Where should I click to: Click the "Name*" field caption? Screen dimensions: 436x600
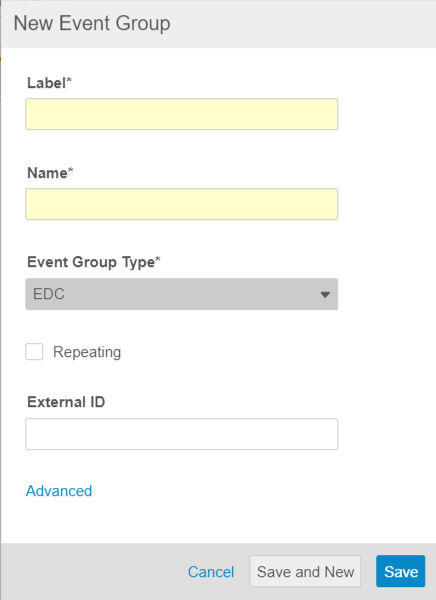pos(50,173)
